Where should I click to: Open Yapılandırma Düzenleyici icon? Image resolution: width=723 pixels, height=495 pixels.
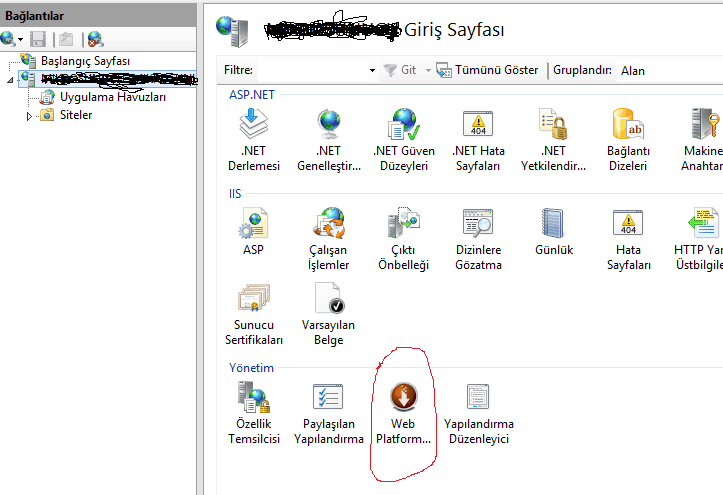click(478, 398)
